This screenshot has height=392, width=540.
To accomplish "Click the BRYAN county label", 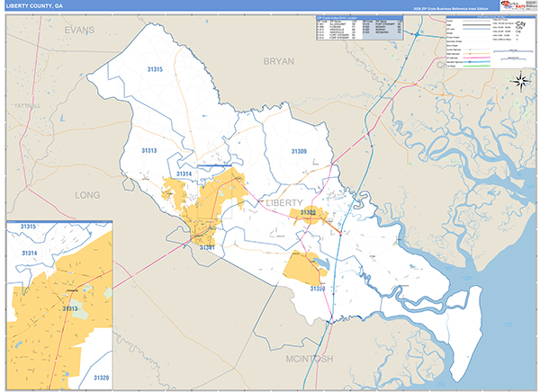I will (279, 62).
